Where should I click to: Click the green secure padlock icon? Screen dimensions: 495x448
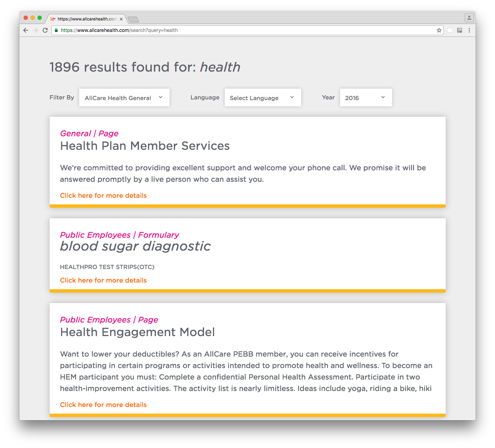(x=56, y=30)
